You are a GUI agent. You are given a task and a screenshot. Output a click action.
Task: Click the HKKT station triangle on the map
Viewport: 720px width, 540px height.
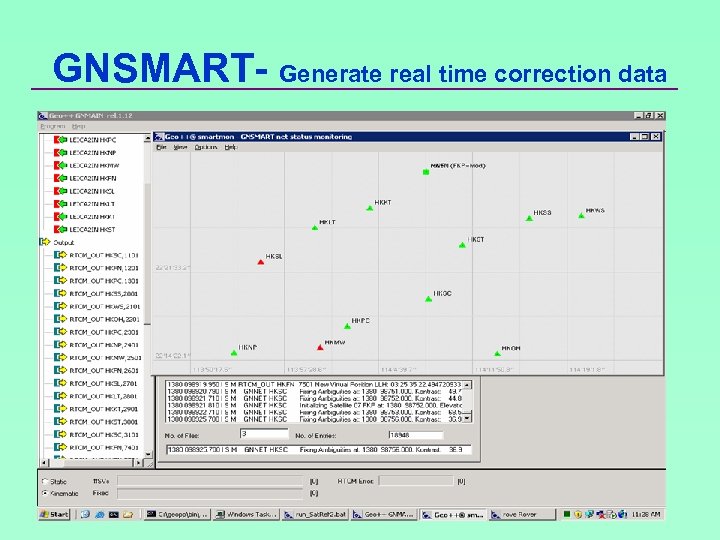(370, 208)
